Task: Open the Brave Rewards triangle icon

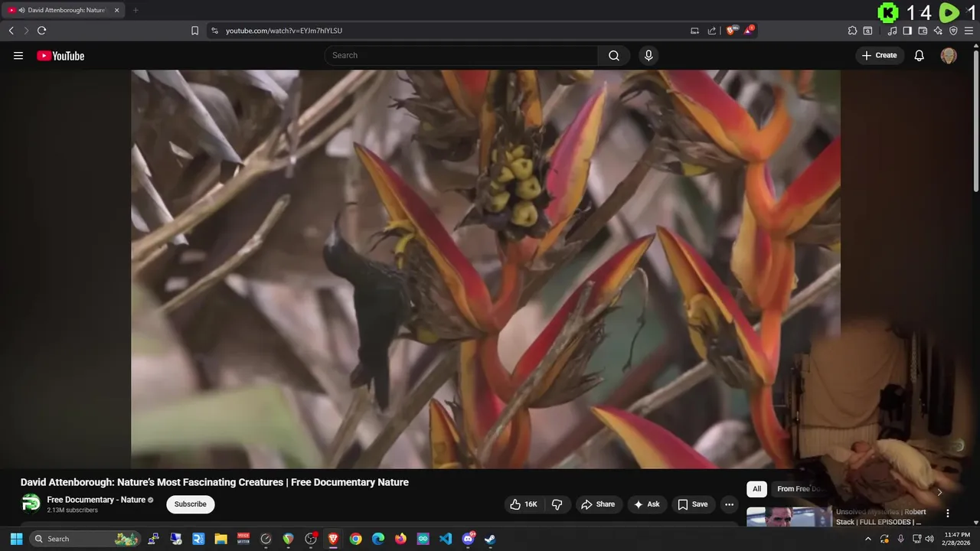Action: pos(750,31)
